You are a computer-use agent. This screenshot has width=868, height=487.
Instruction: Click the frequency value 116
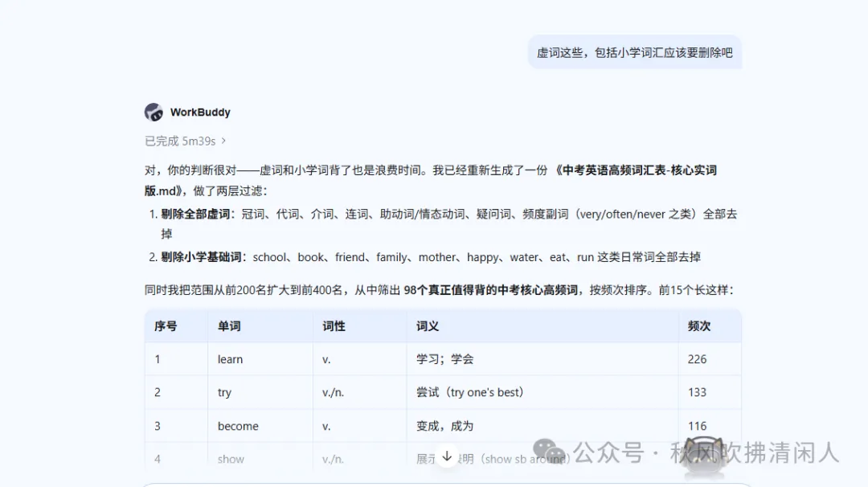tap(697, 426)
